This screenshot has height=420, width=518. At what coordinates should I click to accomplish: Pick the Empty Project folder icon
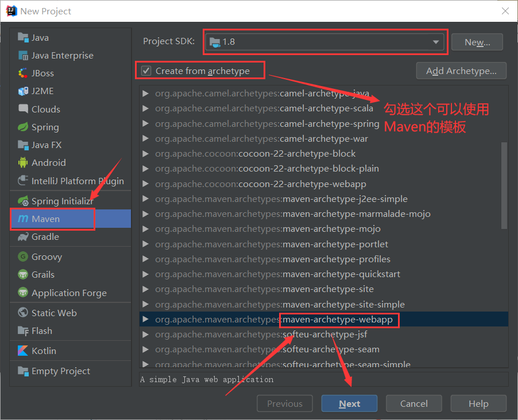pyautogui.click(x=23, y=371)
